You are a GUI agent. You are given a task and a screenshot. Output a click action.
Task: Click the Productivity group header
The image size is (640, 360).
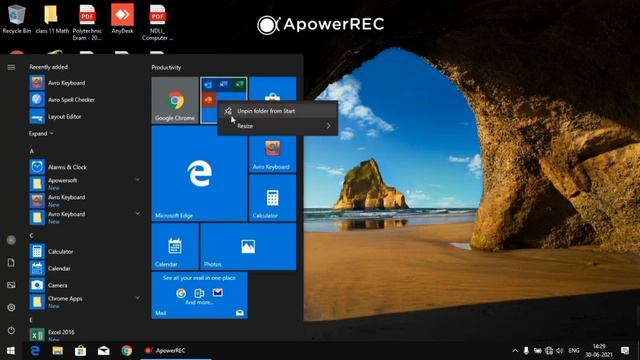point(166,67)
